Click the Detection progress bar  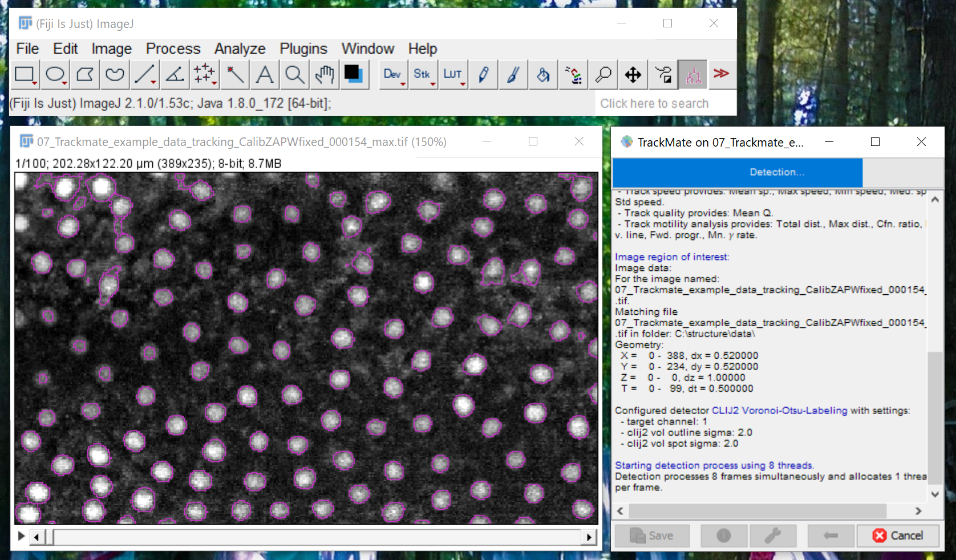(778, 172)
